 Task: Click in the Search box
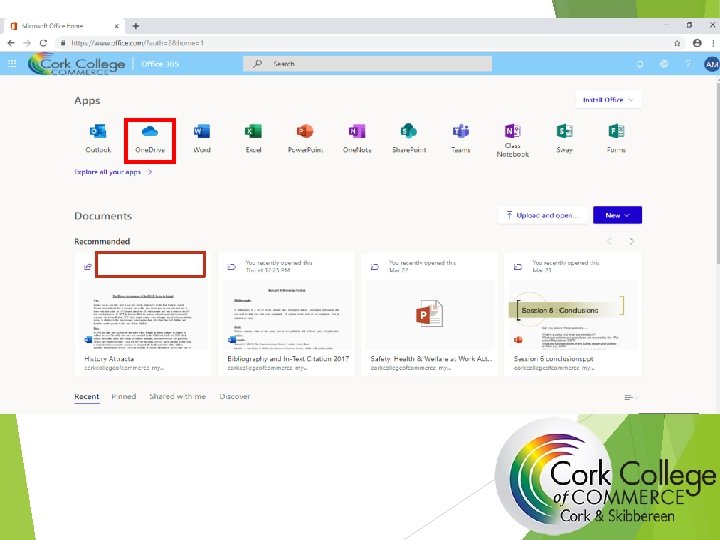pyautogui.click(x=367, y=64)
